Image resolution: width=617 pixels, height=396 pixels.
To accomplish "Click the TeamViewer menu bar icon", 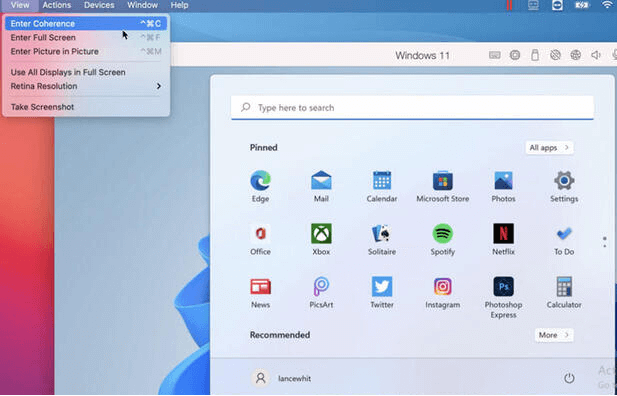I will [557, 5].
